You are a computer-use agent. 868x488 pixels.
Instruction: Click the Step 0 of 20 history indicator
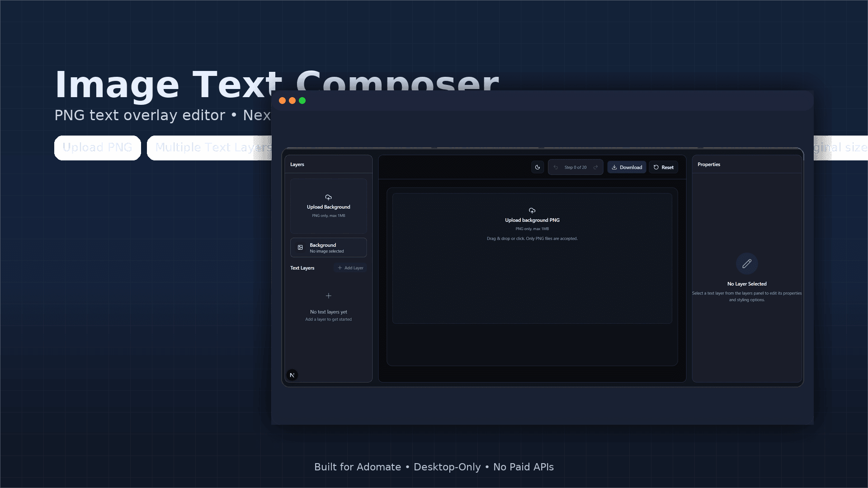click(576, 167)
